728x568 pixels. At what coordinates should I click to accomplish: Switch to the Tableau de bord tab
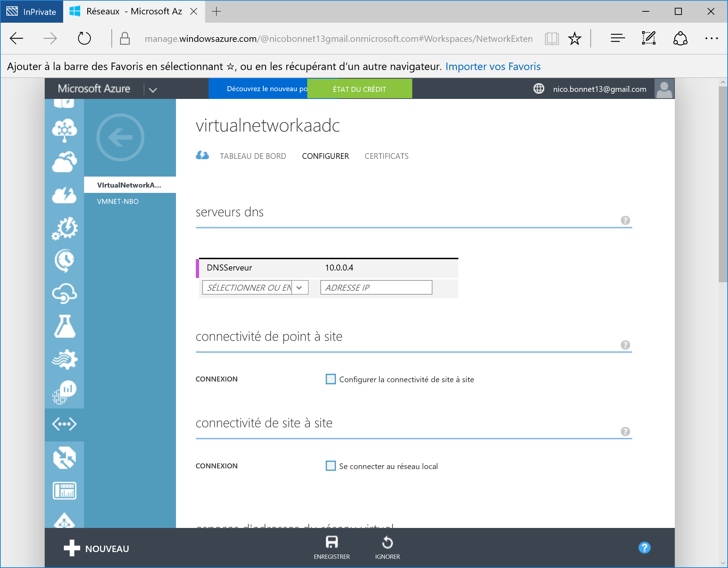(x=253, y=156)
